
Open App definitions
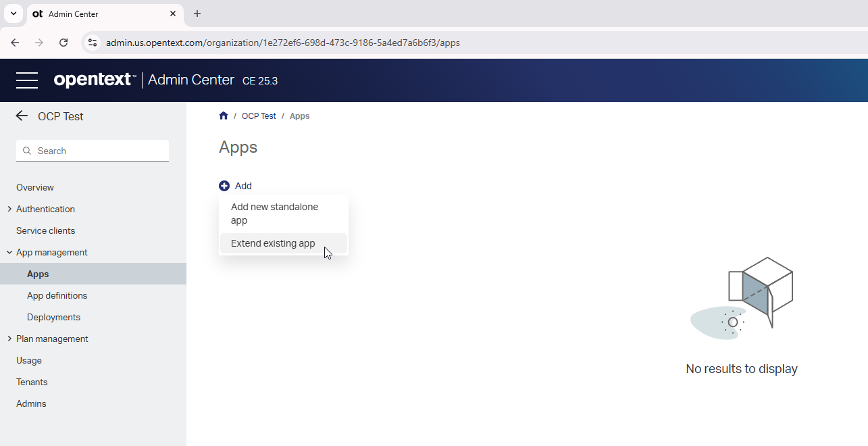[x=57, y=295]
